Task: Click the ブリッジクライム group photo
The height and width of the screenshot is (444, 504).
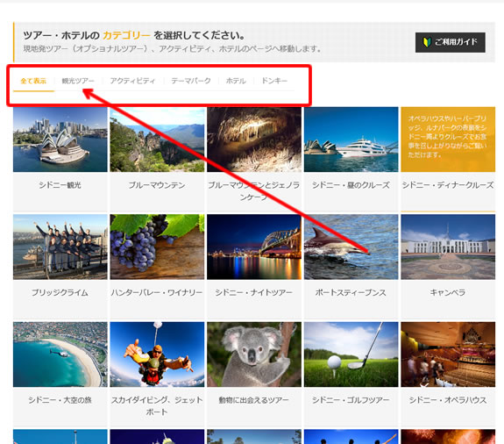Action: coord(60,247)
